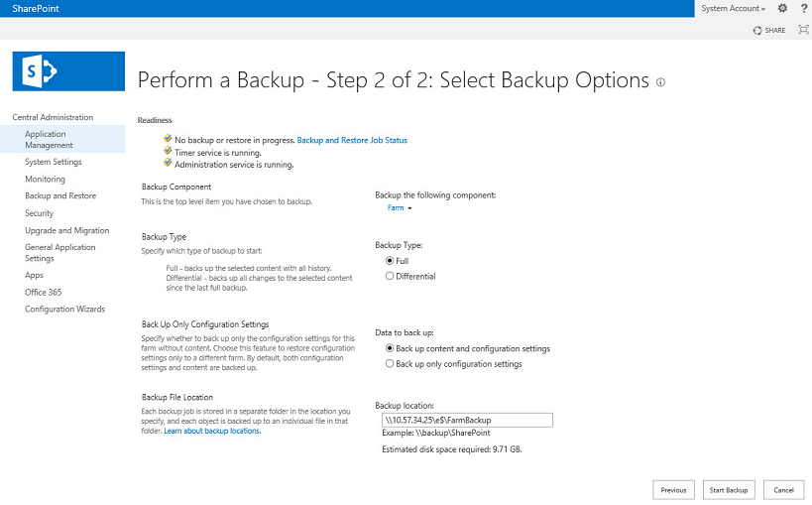Click the Start Backup button
The image size is (812, 505).
coord(729,490)
